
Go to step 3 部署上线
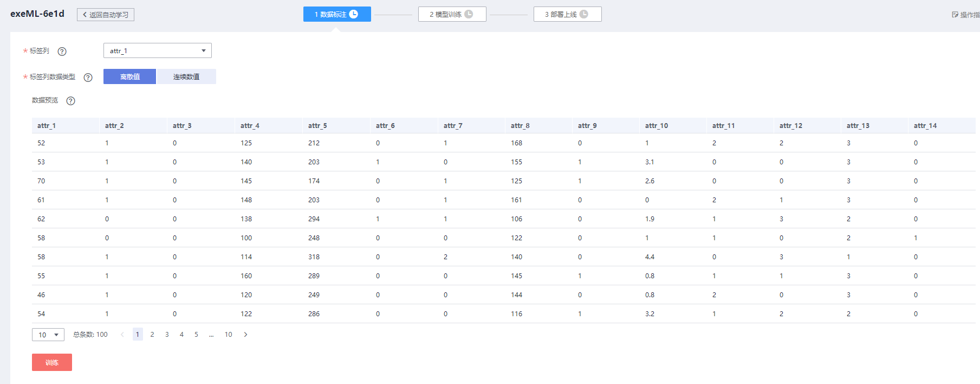(x=567, y=14)
